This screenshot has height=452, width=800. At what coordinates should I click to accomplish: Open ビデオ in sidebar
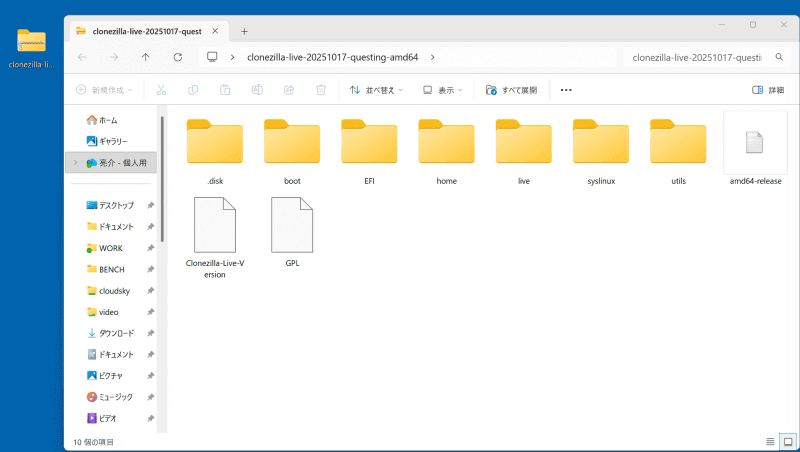point(102,418)
